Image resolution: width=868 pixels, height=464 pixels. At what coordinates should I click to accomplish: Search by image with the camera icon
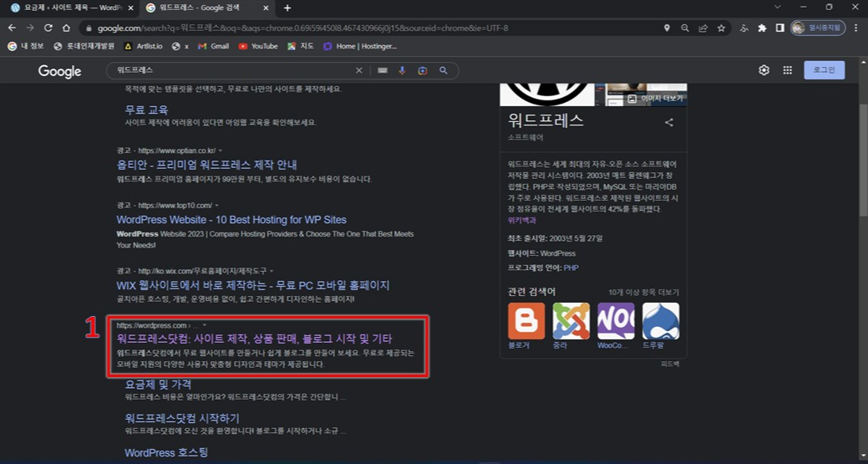pyautogui.click(x=423, y=70)
